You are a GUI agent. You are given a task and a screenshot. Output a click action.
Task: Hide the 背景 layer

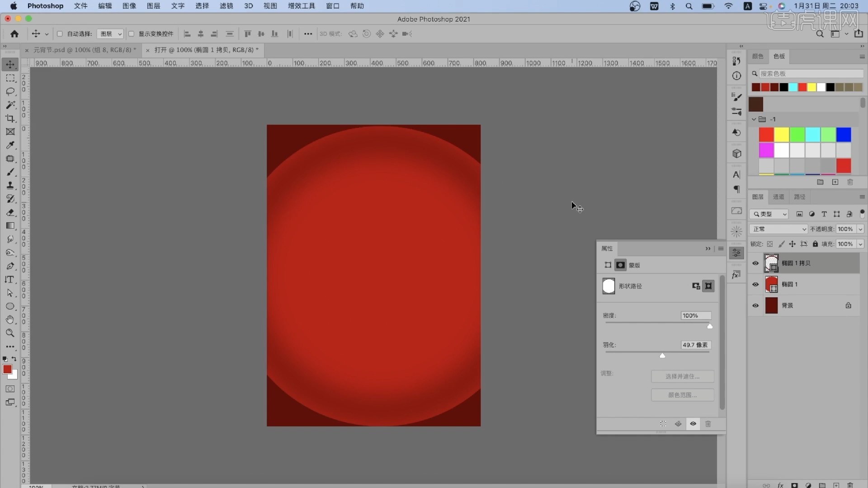click(x=755, y=306)
